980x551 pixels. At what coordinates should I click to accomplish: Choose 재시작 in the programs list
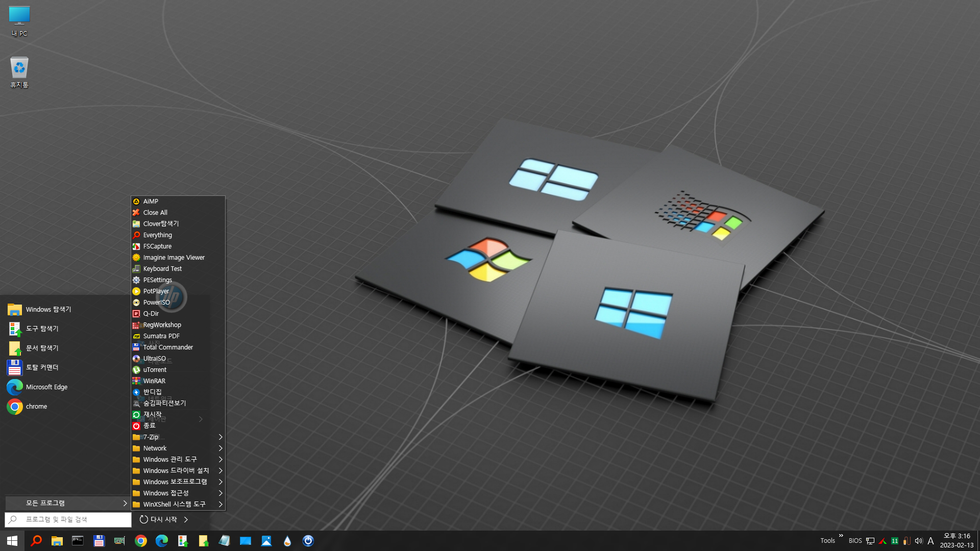click(x=178, y=415)
